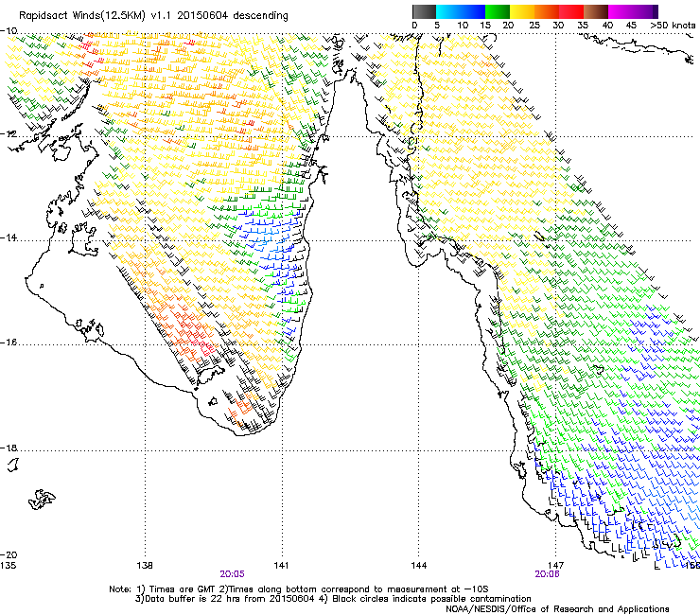The height and width of the screenshot is (615, 700).
Task: Click the '40' legend tick label
Action: click(607, 26)
